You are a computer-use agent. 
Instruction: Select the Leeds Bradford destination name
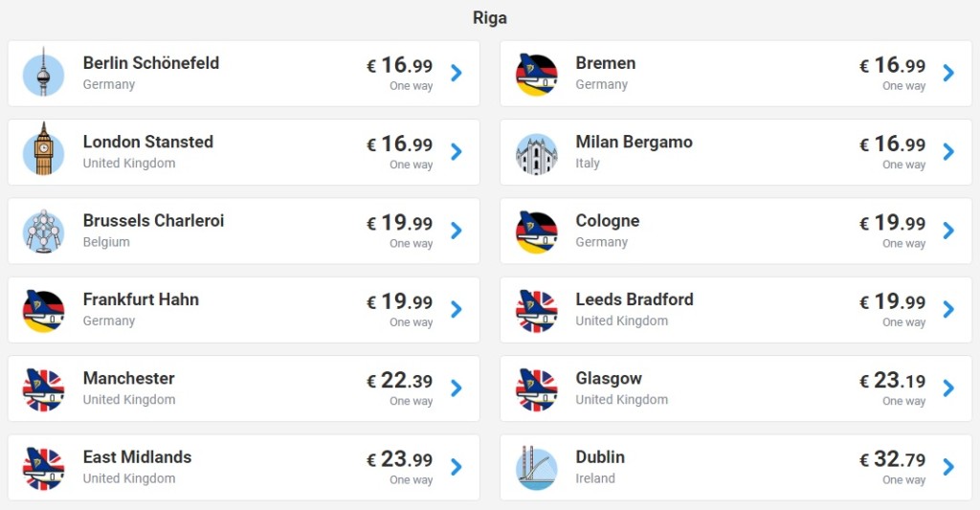634,299
